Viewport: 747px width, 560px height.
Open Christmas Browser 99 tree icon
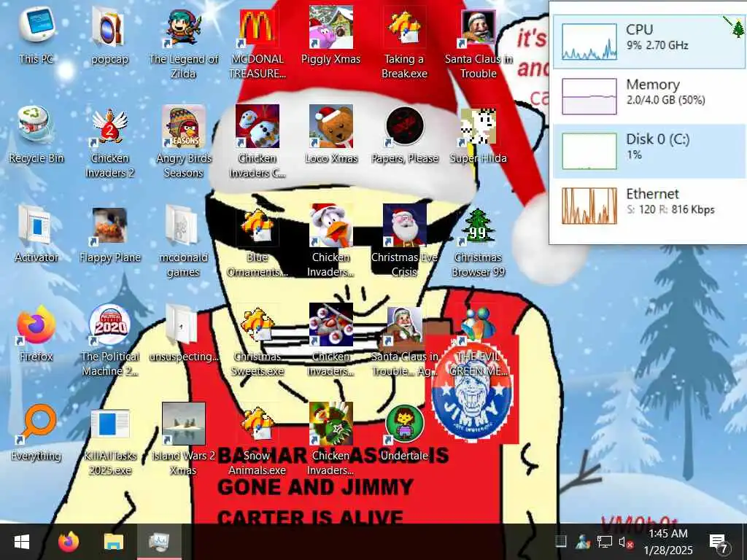pos(478,241)
